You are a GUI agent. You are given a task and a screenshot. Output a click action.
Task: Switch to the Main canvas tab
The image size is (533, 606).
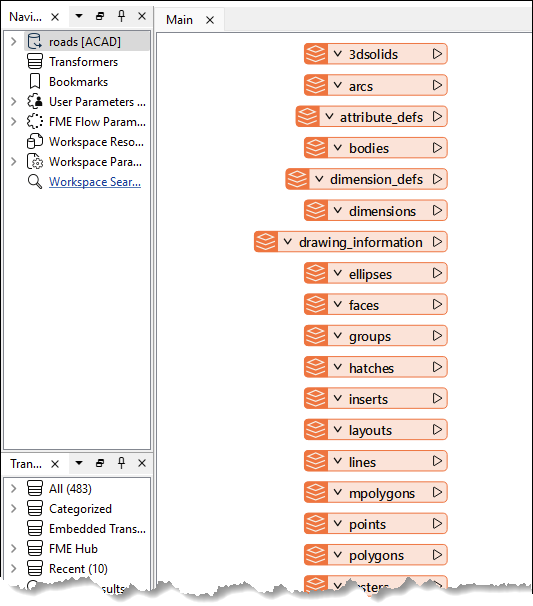point(179,20)
